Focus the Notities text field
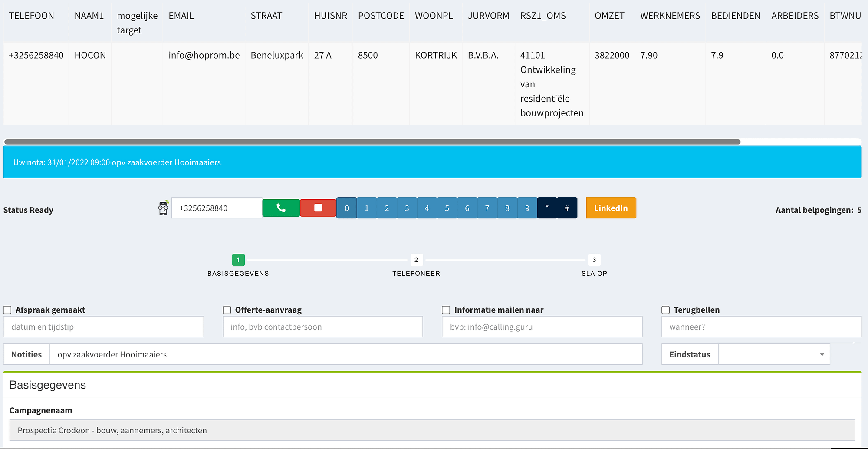This screenshot has height=449, width=868. pyautogui.click(x=345, y=354)
